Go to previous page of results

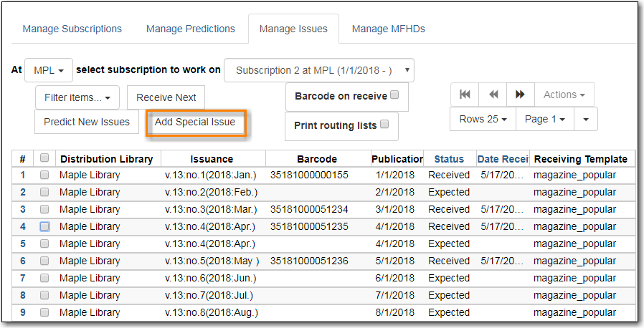pos(493,95)
